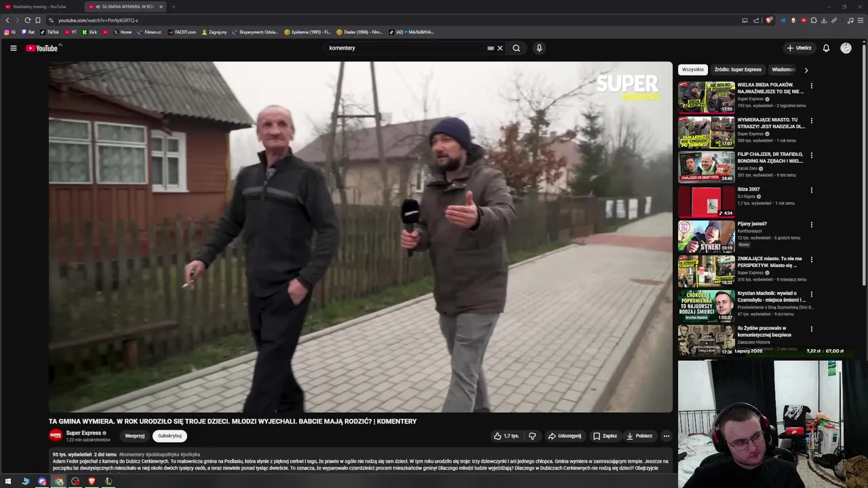Open the Windows Start button

pos(8,481)
